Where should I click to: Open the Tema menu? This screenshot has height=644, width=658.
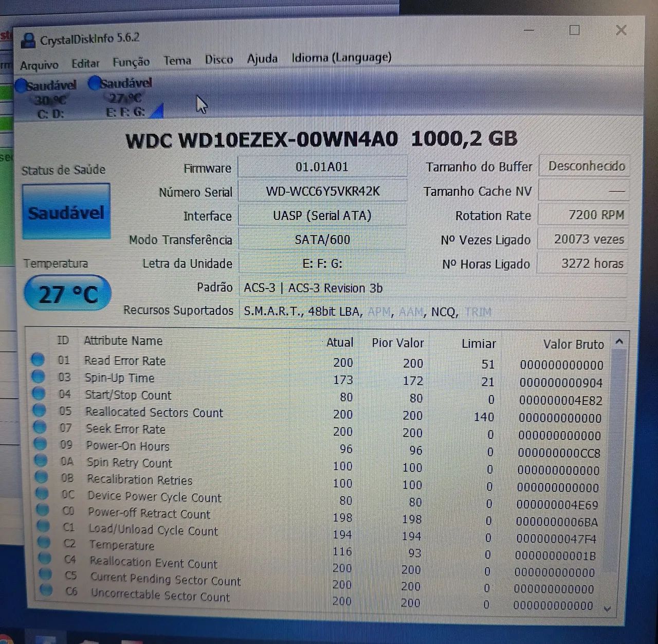(x=177, y=61)
